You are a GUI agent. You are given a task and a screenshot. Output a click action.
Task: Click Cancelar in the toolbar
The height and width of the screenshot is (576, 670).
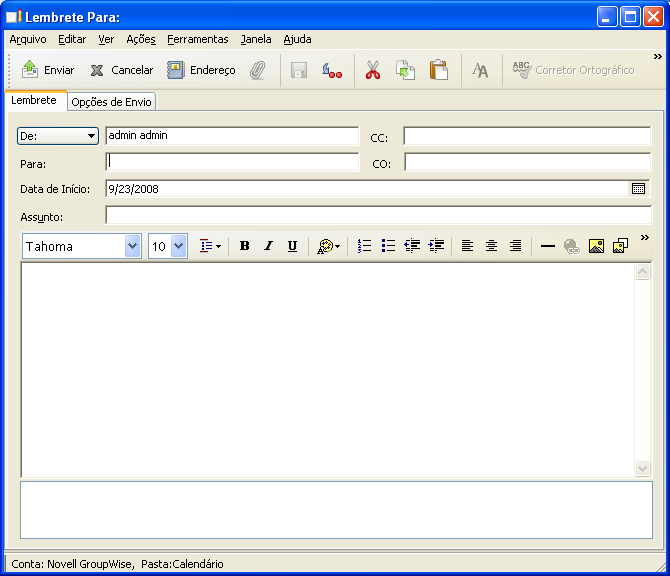pos(121,70)
